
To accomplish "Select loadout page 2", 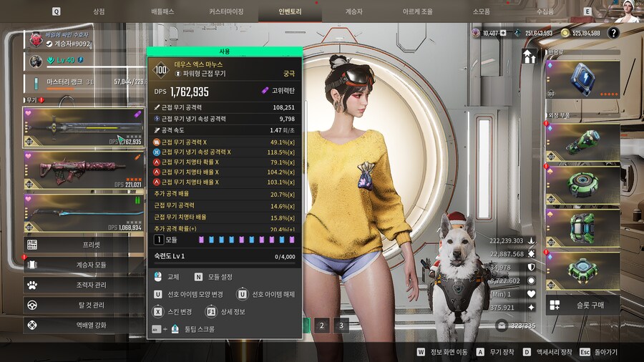I will click(x=321, y=326).
